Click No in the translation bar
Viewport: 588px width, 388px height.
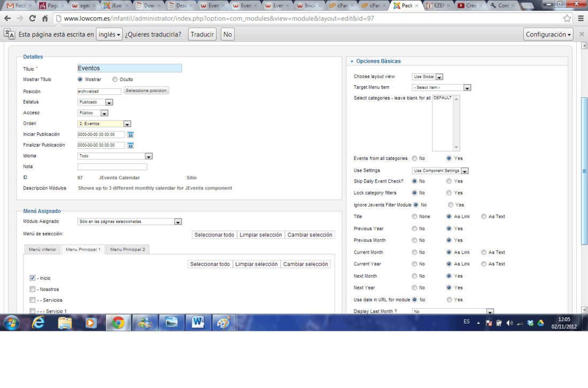[x=227, y=34]
